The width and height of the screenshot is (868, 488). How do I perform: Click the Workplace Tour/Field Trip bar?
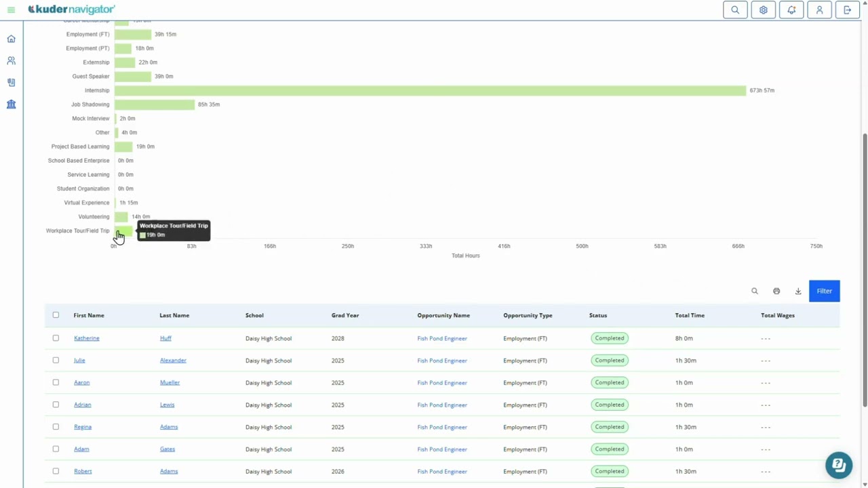[123, 230]
